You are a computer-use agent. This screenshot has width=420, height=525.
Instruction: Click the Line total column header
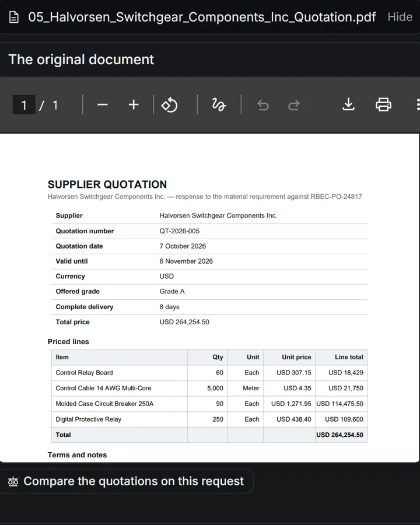[349, 357]
